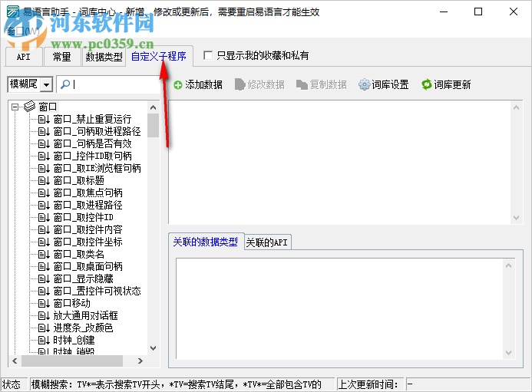Click icon beside 窗口_取控件内容

[44, 229]
